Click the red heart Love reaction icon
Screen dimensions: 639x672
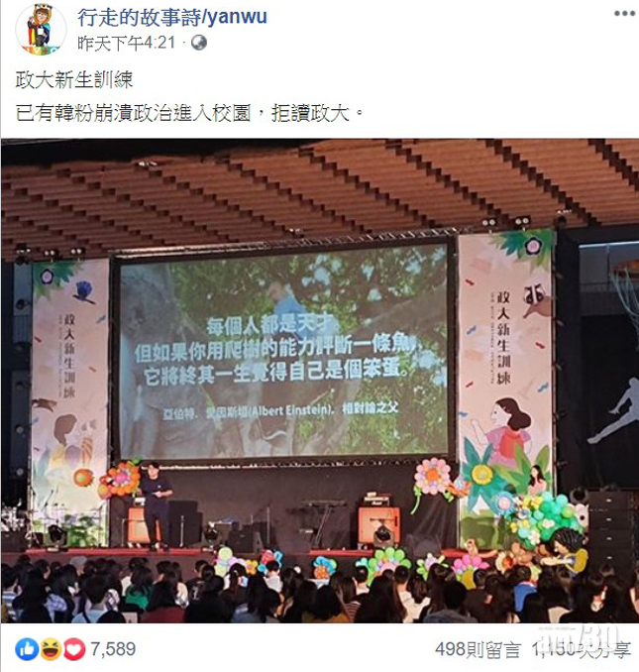[x=74, y=649]
